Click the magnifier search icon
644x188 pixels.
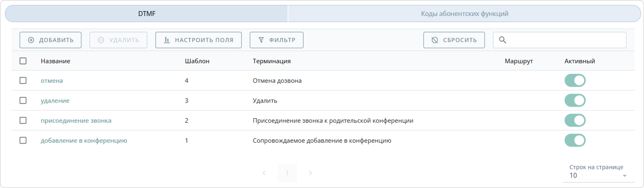[x=502, y=40]
